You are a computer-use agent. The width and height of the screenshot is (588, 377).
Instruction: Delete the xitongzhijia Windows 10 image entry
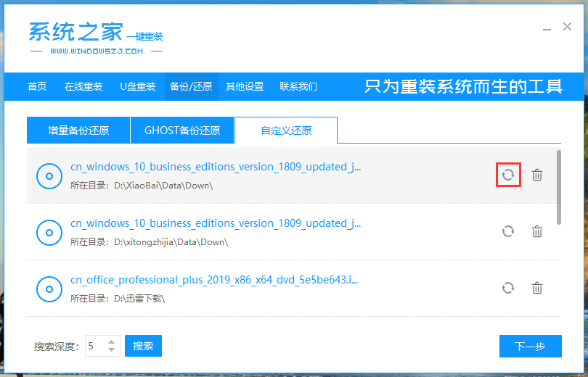[537, 231]
